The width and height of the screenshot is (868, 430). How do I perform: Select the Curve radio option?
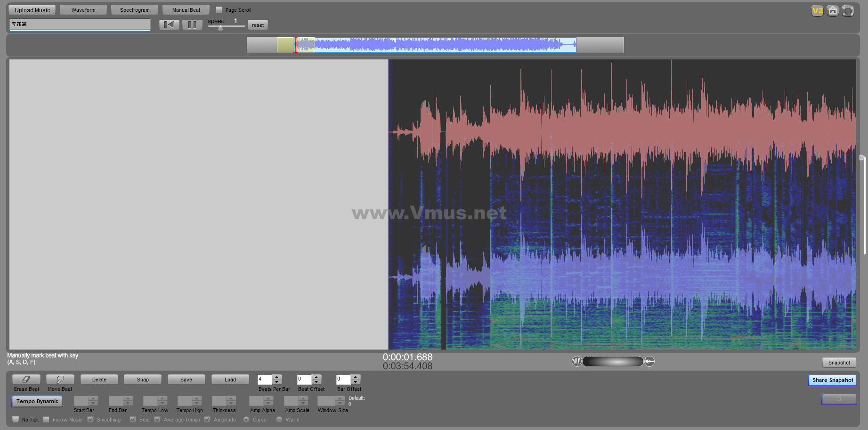click(246, 419)
